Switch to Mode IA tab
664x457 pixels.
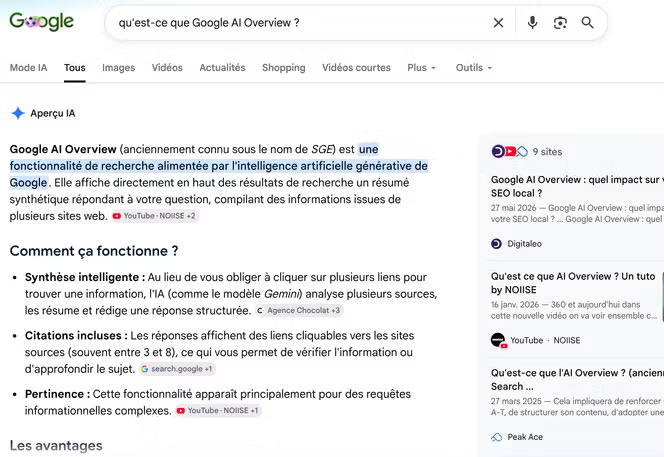pyautogui.click(x=28, y=68)
